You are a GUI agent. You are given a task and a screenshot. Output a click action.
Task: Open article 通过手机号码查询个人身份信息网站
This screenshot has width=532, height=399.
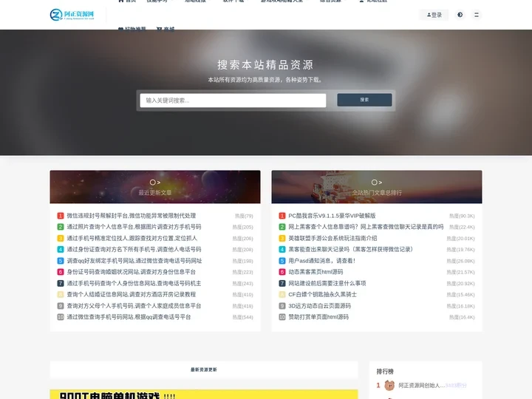point(134,283)
